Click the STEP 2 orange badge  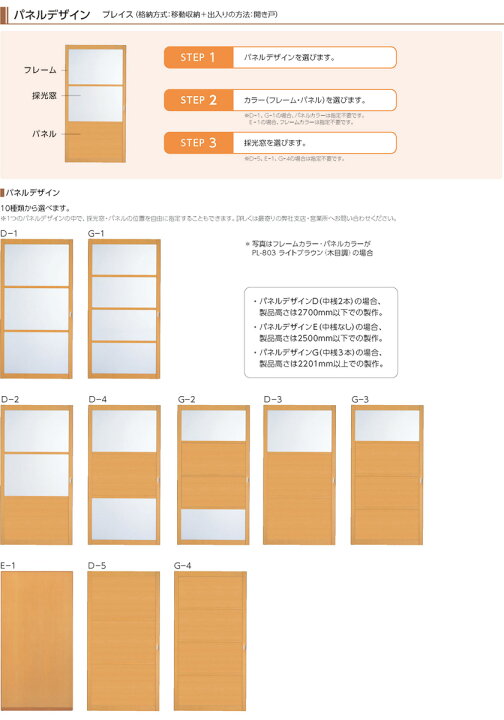[x=198, y=100]
